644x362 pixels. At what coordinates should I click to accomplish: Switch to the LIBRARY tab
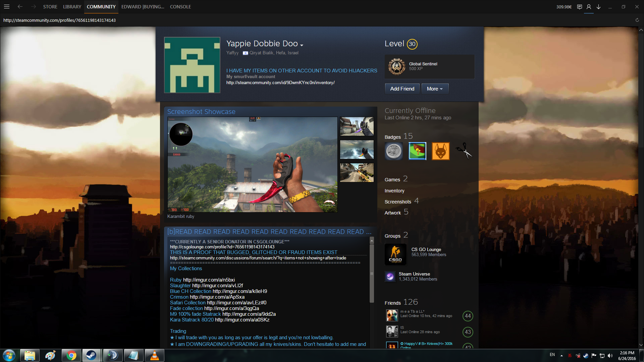click(x=72, y=7)
